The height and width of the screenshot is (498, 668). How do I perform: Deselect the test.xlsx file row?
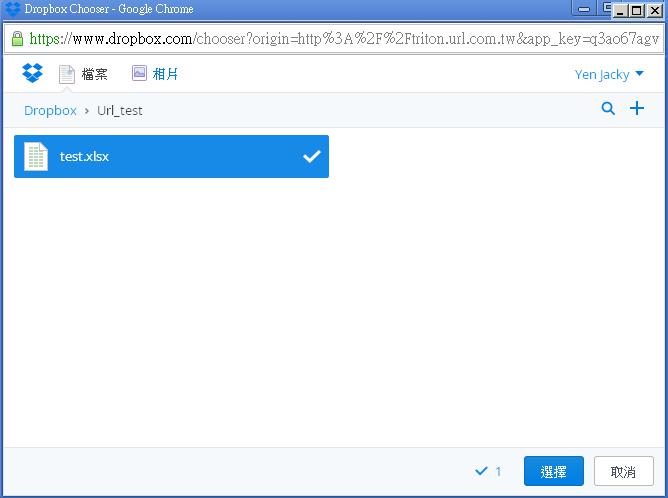click(171, 156)
